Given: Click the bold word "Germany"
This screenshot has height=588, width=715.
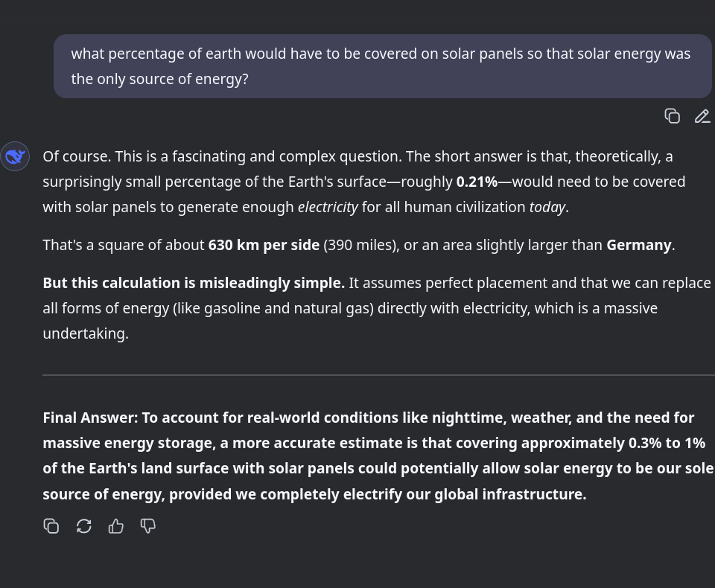Looking at the screenshot, I should point(638,245).
